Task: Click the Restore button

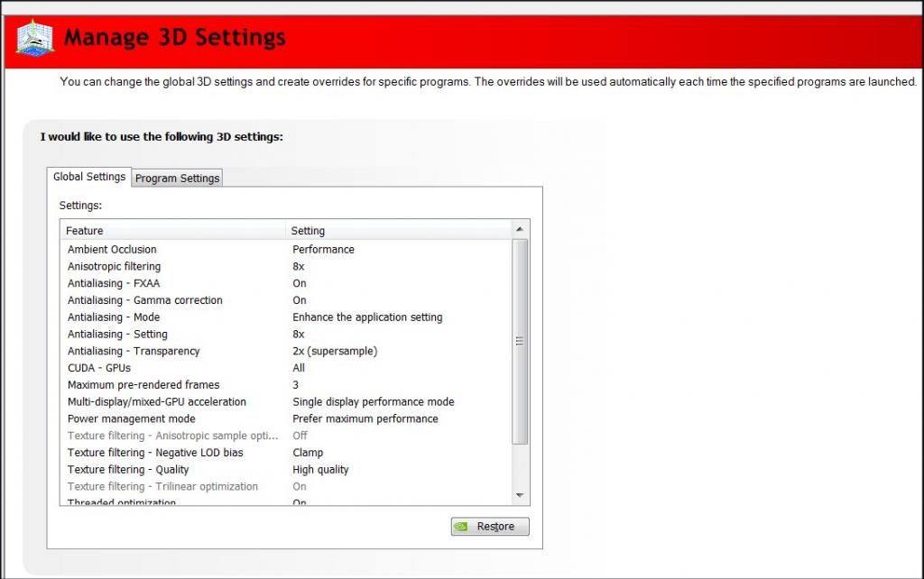Action: [490, 526]
